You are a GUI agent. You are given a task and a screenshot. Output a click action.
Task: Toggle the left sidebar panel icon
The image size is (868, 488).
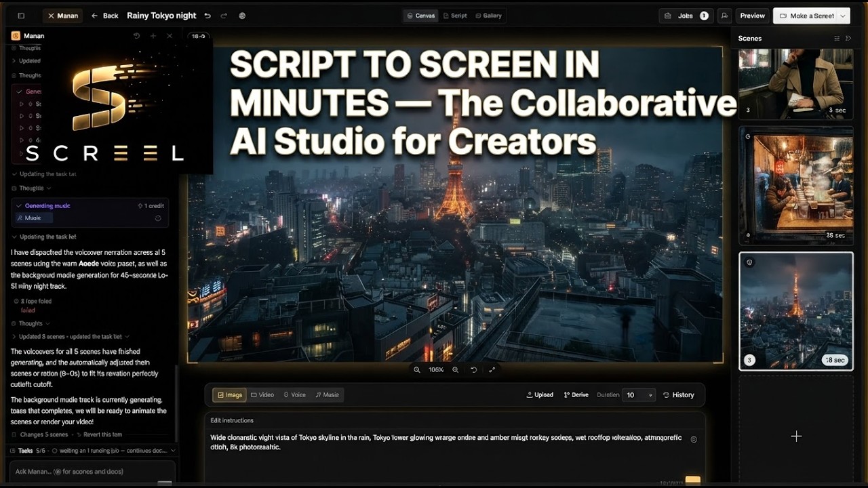click(x=21, y=16)
